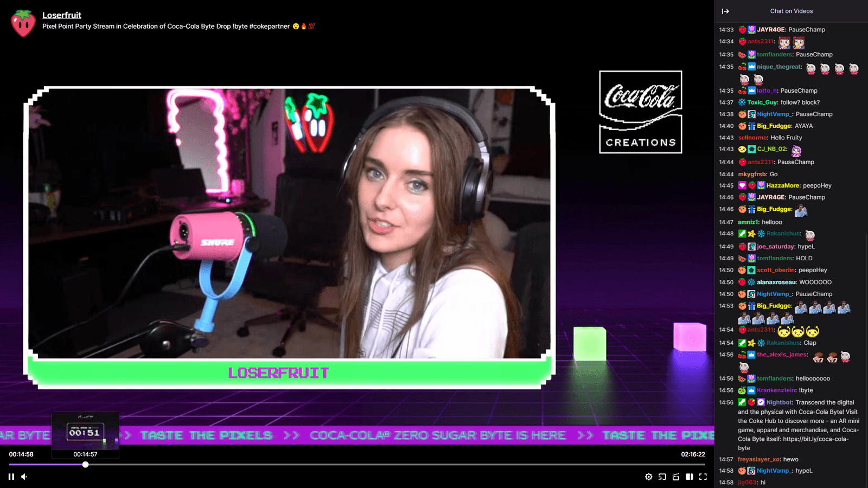Click the first emote in the_alexis_james's message
This screenshot has width=868, height=488.
(x=818, y=357)
